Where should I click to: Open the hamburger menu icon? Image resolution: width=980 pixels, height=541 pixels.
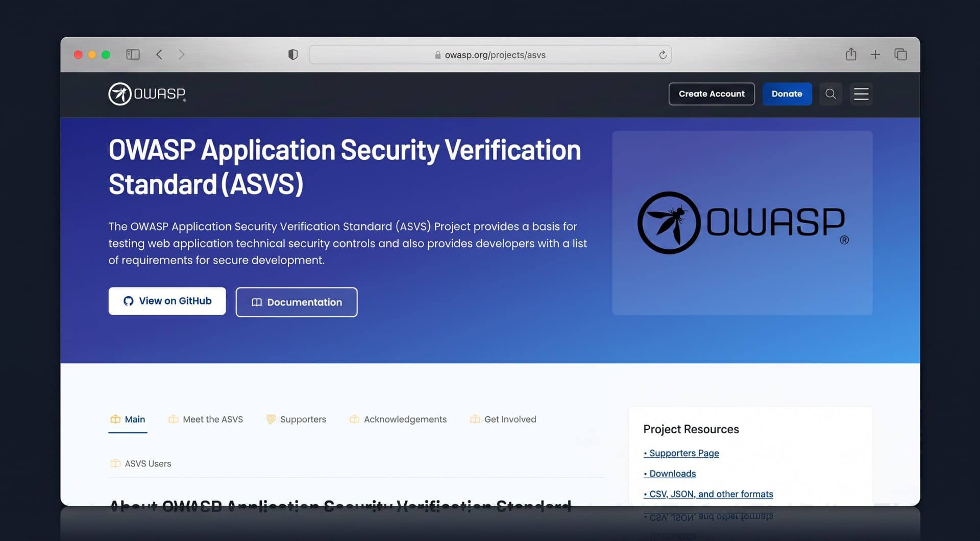[861, 94]
